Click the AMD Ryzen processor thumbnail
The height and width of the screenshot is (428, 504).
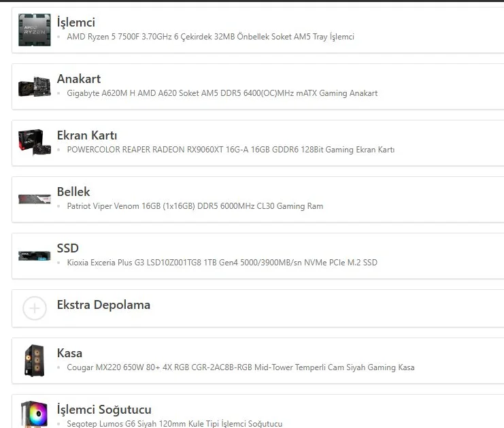34,30
